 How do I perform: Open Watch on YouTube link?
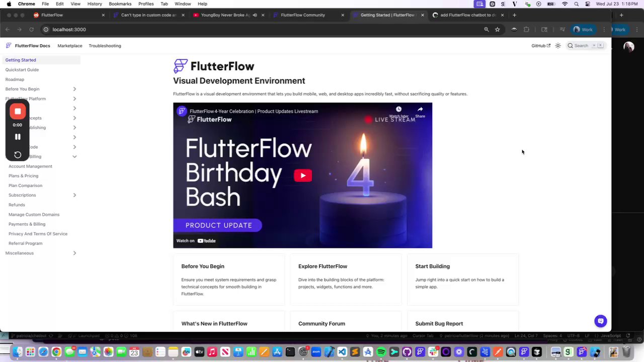point(196,241)
